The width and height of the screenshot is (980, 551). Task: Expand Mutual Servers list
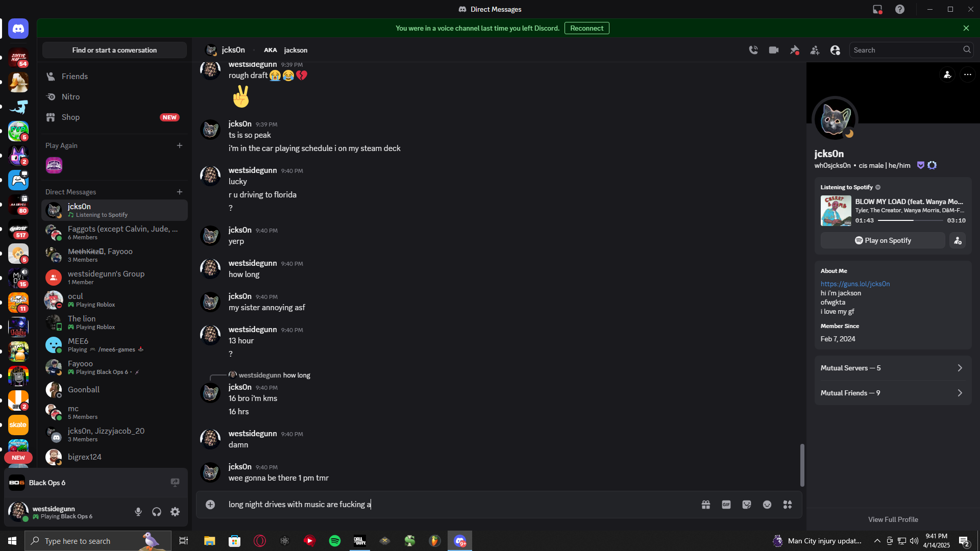892,368
